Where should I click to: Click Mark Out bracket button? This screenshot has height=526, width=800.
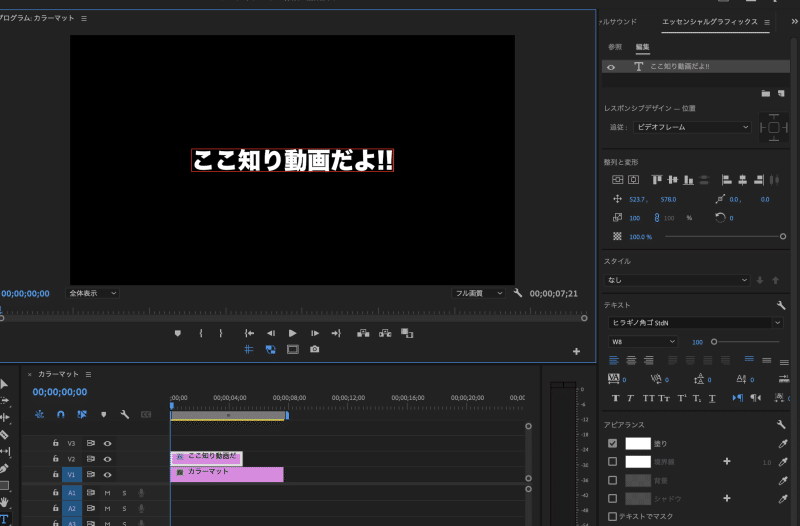coord(220,333)
